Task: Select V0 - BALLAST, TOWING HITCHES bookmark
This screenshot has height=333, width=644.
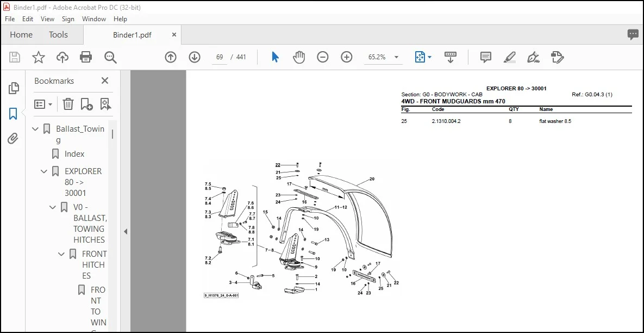Action: pyautogui.click(x=90, y=223)
